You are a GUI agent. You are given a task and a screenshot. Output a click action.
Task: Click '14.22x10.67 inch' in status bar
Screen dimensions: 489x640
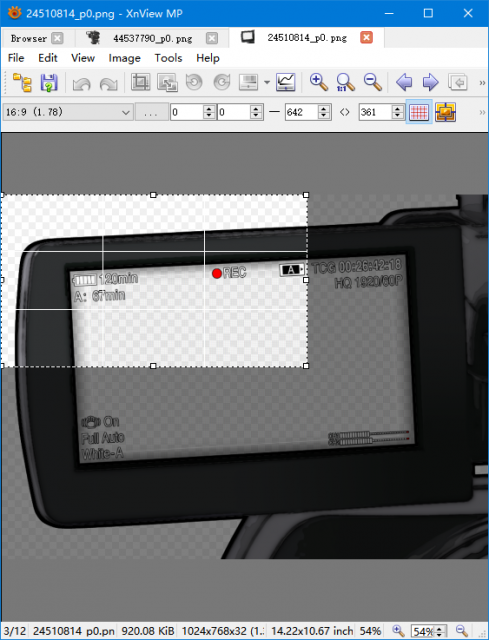[x=312, y=631]
